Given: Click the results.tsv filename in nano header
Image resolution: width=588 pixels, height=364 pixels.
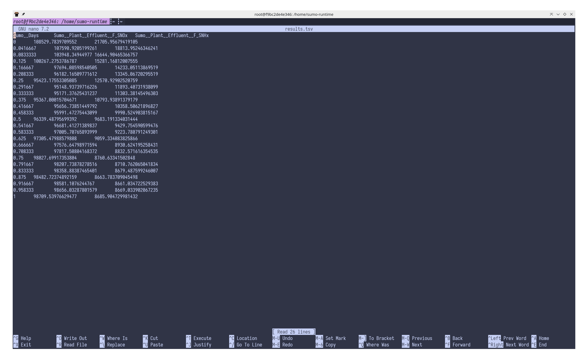Looking at the screenshot, I should pyautogui.click(x=299, y=29).
